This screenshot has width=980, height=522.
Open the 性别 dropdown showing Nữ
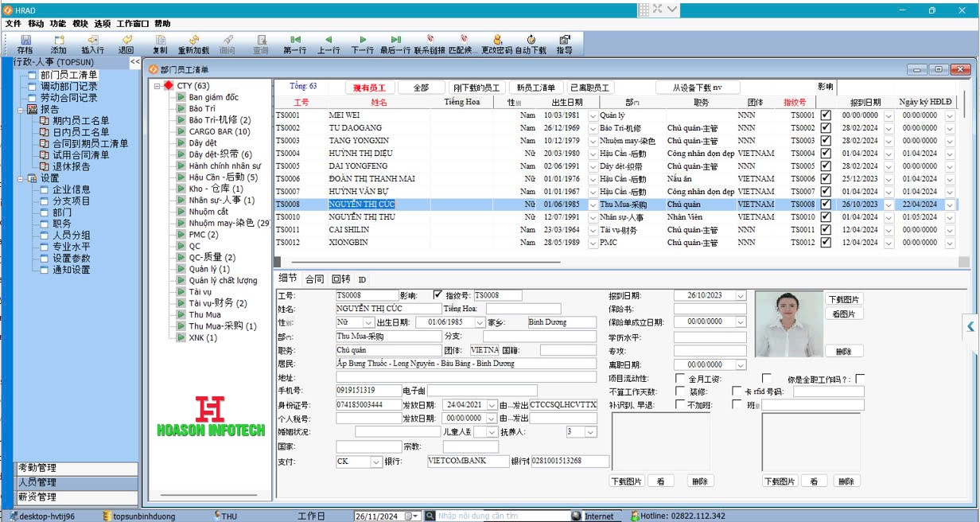367,322
